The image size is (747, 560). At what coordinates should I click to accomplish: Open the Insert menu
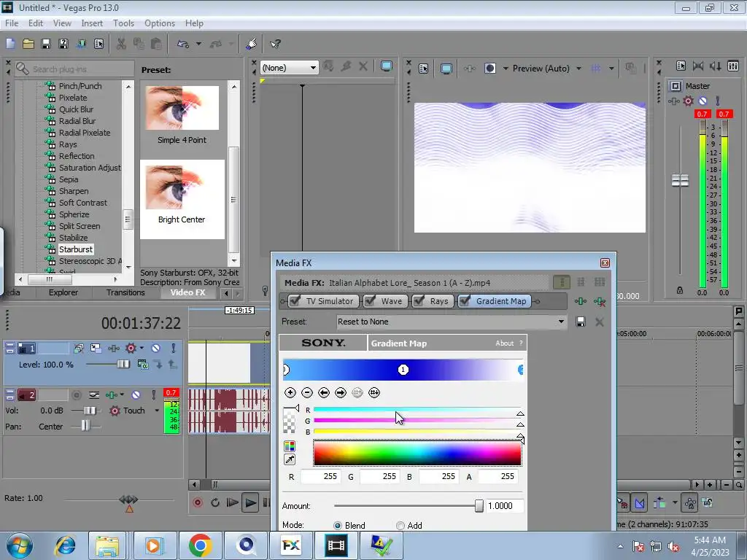92,23
